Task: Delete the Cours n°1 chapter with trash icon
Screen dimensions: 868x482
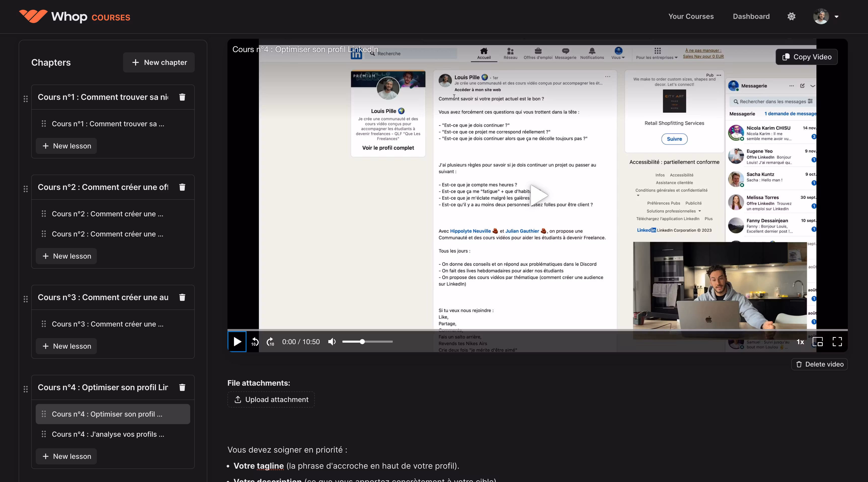Action: (182, 97)
